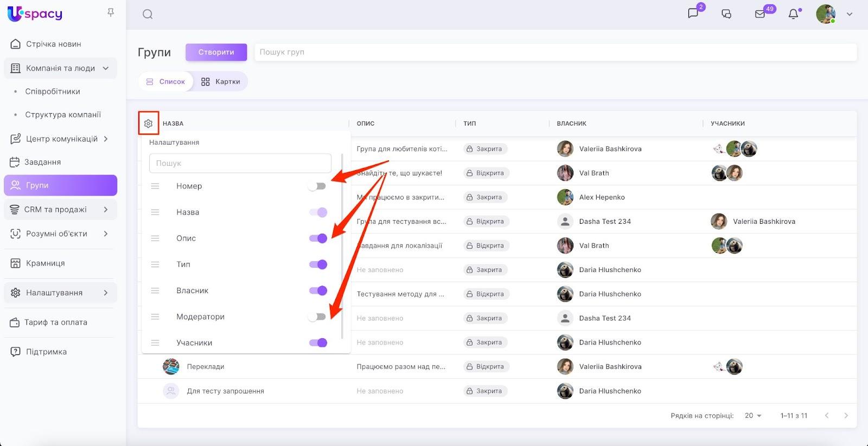This screenshot has width=868, height=446.
Task: Disable the Опис column toggle
Action: [318, 238]
